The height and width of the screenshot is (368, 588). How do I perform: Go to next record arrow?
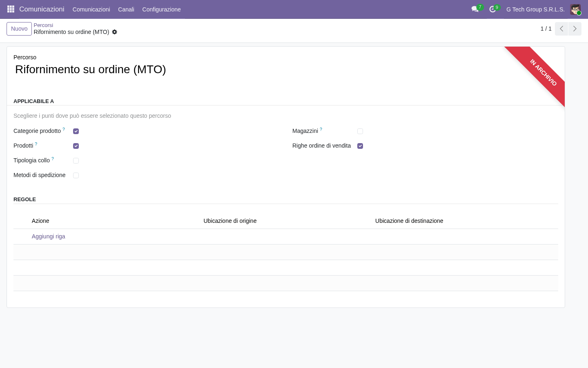575,29
